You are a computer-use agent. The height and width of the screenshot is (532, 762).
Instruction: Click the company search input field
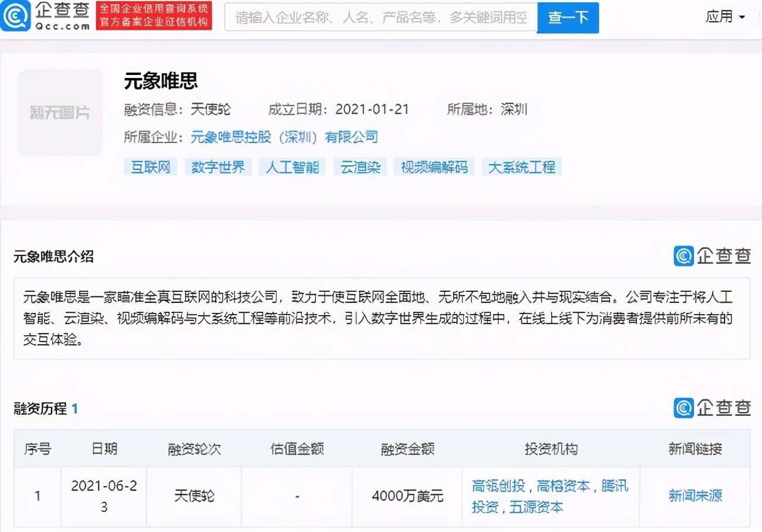(381, 18)
